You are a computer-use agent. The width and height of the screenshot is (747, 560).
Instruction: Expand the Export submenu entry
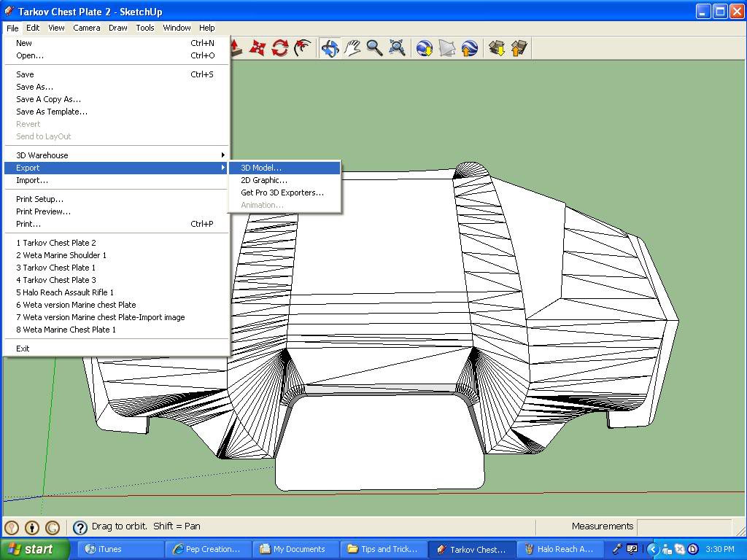(116, 168)
